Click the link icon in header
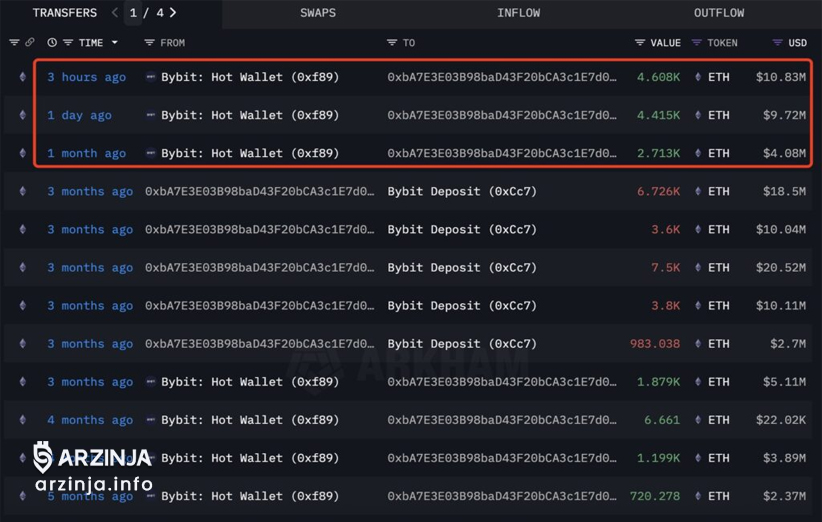The image size is (822, 522). [30, 42]
